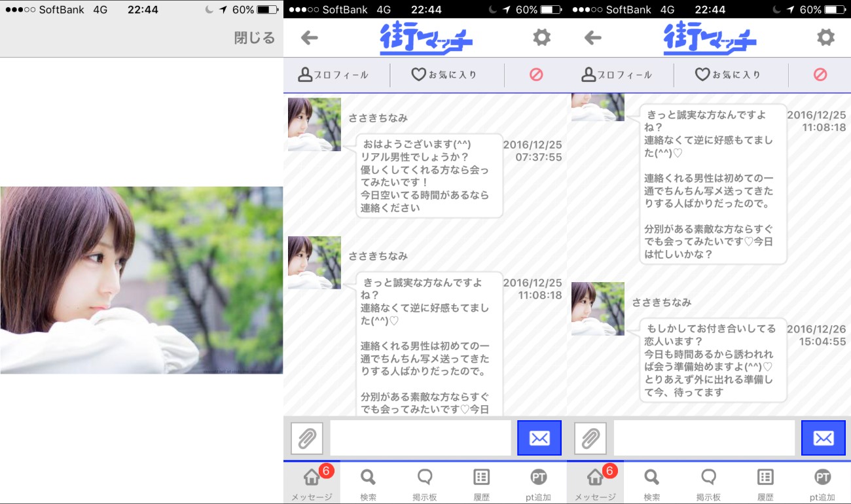Go back using the arrow in right chat screen
The width and height of the screenshot is (851, 504).
pos(592,38)
